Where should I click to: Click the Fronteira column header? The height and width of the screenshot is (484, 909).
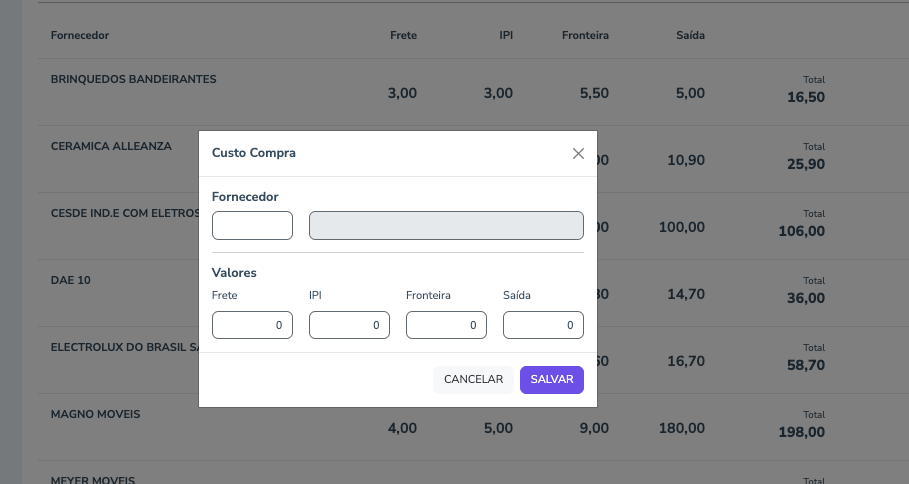tap(585, 36)
